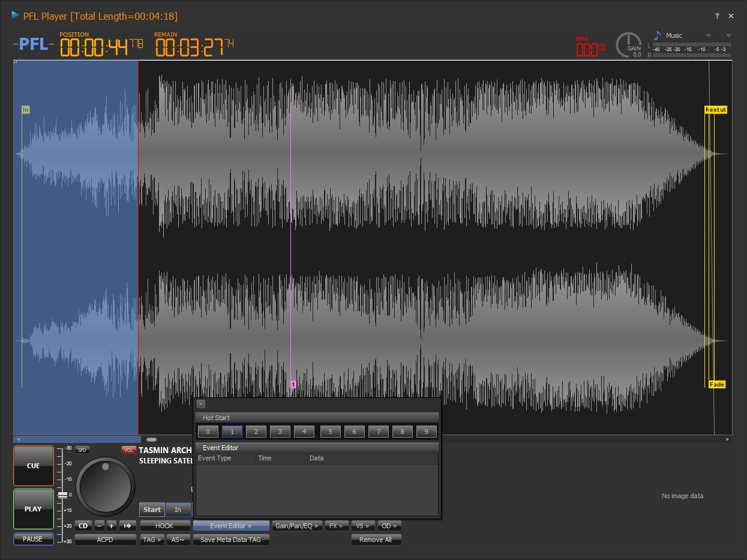Click the Time column header
This screenshot has height=560, width=747.
click(x=281, y=458)
